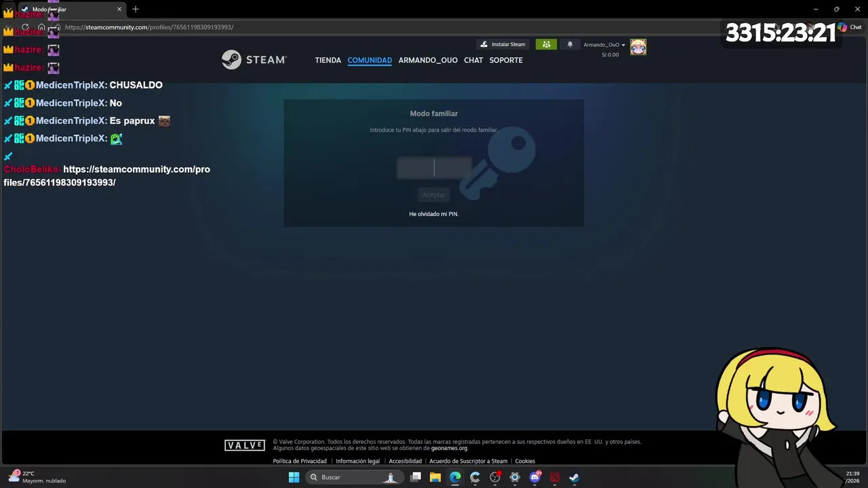The width and height of the screenshot is (868, 488).
Task: Open OBS Studio from taskbar
Action: tap(495, 477)
